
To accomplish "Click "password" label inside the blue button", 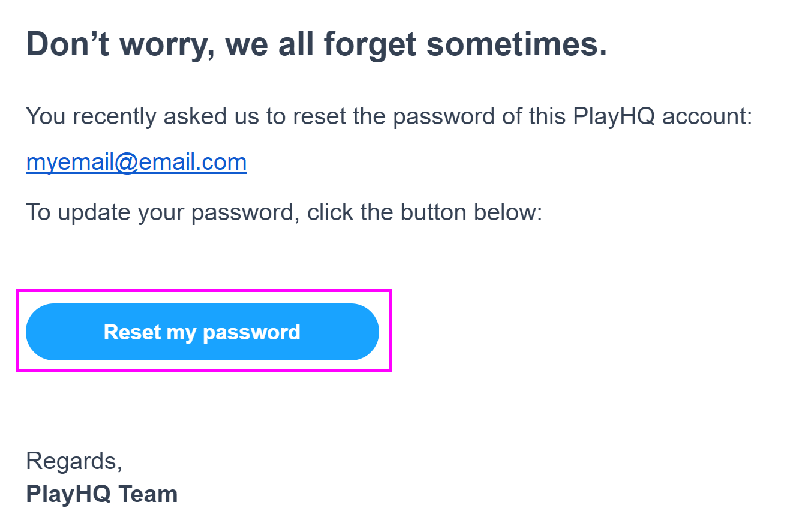I will tap(251, 332).
